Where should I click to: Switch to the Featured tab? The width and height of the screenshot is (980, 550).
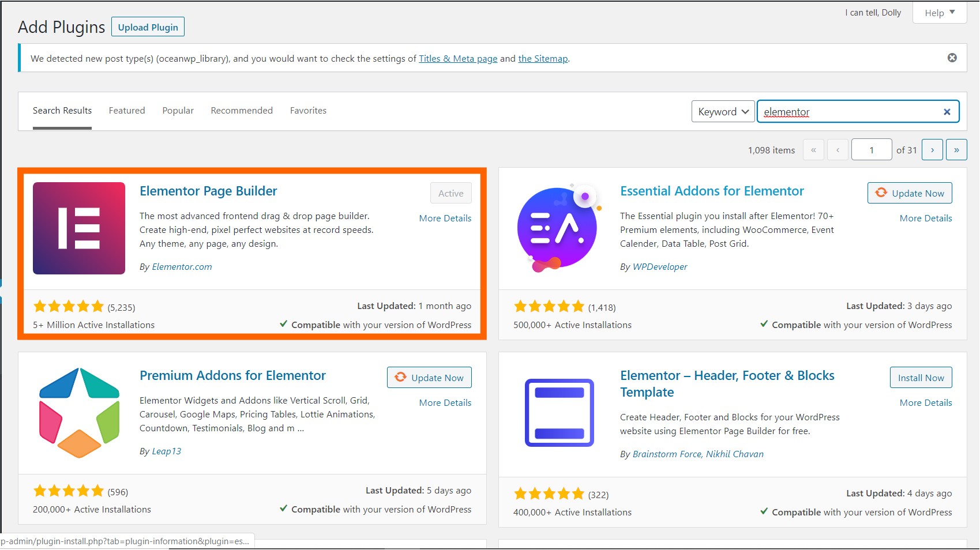tap(127, 111)
